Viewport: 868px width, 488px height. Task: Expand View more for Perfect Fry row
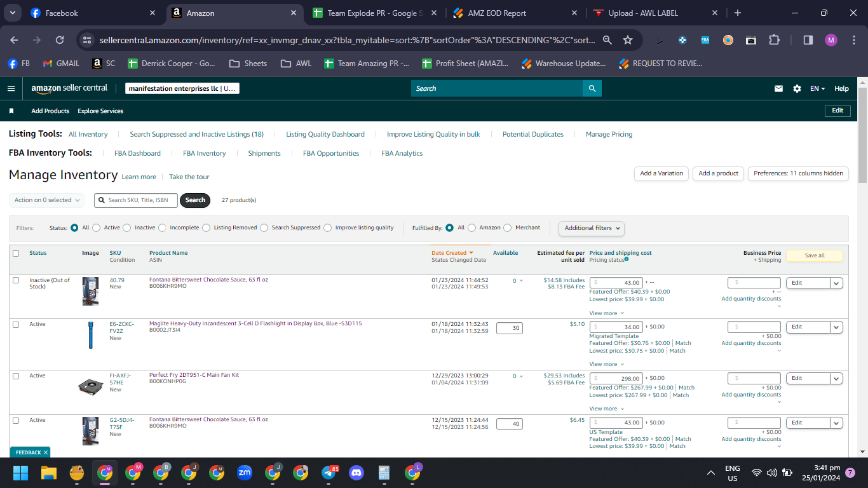pos(606,409)
